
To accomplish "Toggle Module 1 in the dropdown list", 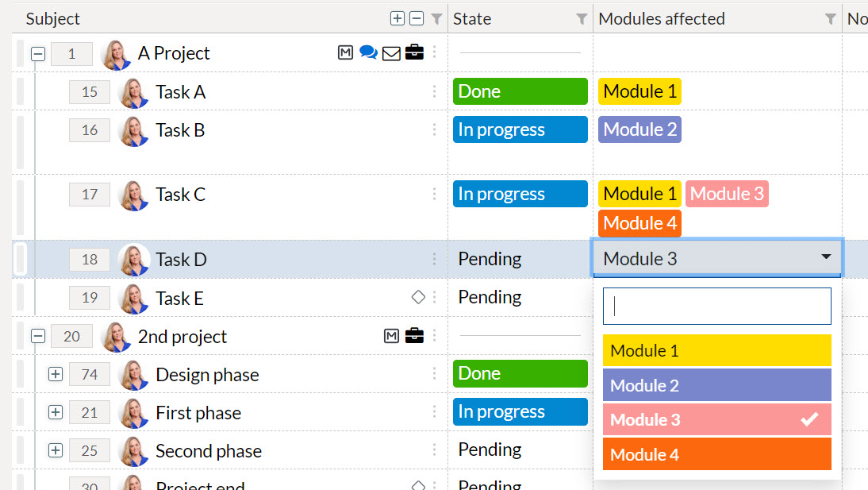I will [x=717, y=350].
